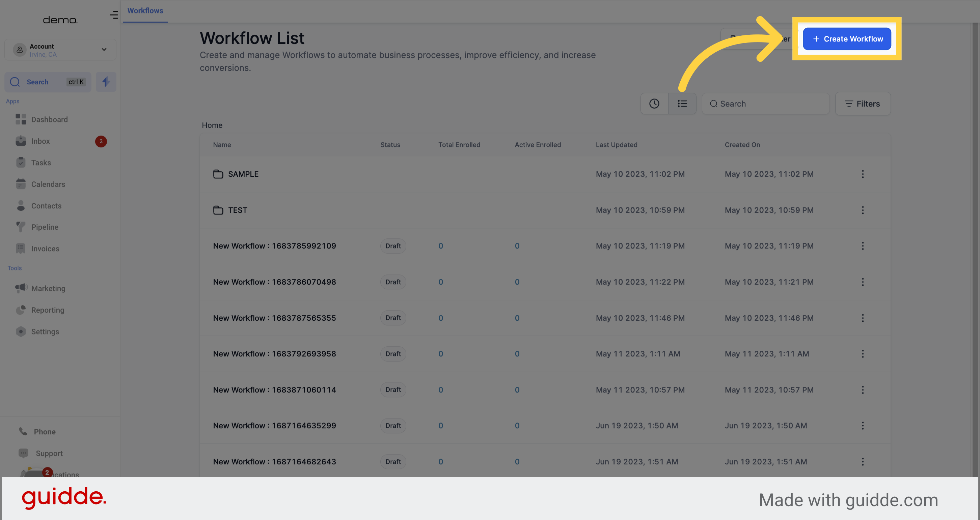
Task: Open the Filters panel
Action: click(x=863, y=104)
